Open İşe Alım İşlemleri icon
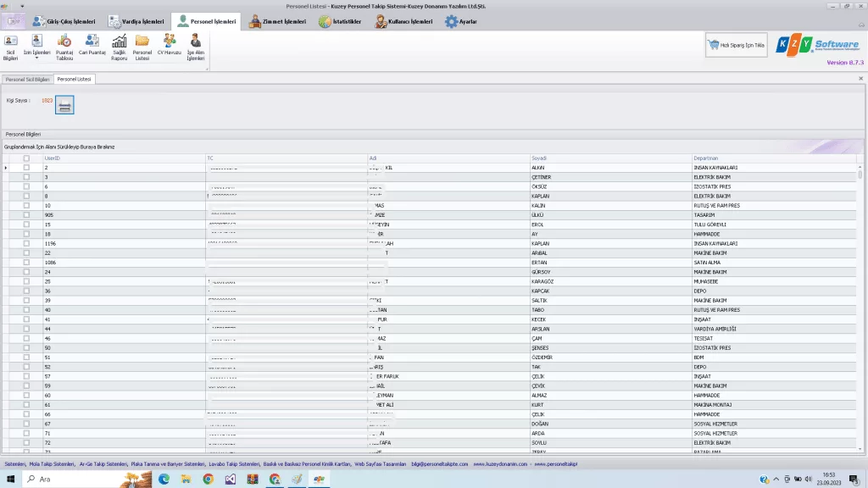 tap(196, 46)
